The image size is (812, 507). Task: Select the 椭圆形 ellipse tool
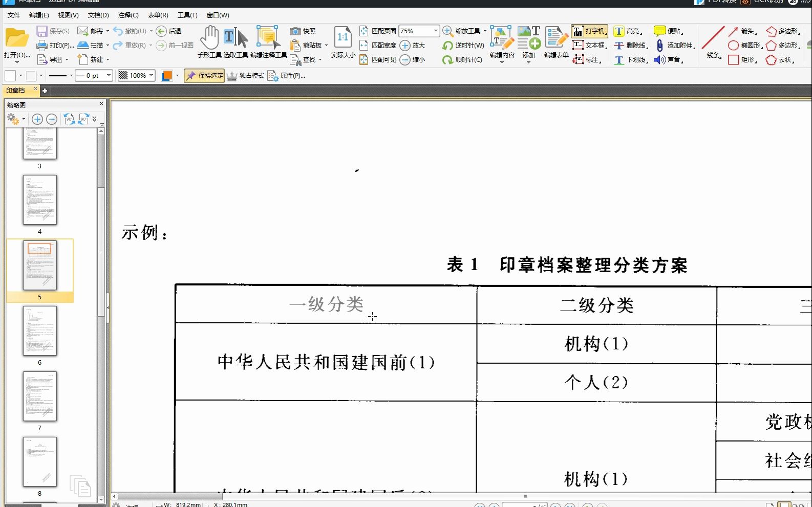point(745,46)
